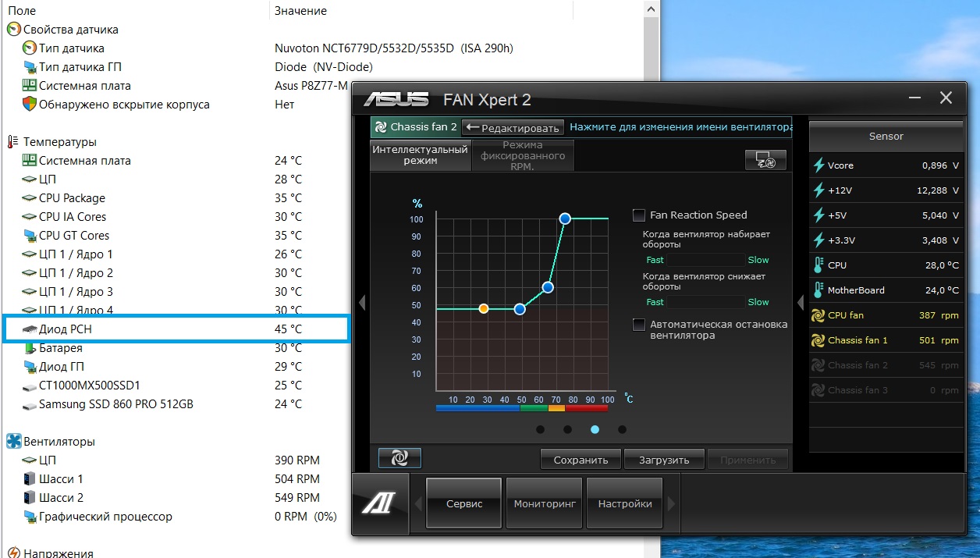Click the icon beside Тип датчика ГП
This screenshot has width=980, height=558.
(30, 67)
